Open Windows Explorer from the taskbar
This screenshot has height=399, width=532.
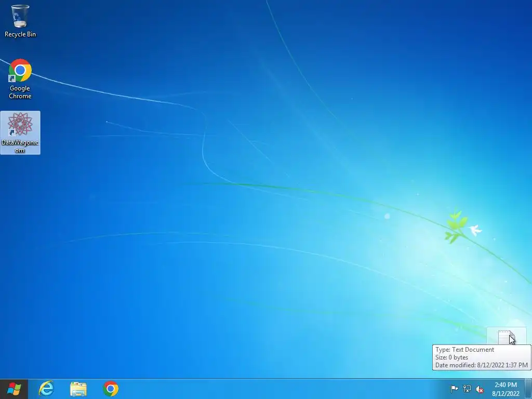tap(78, 389)
